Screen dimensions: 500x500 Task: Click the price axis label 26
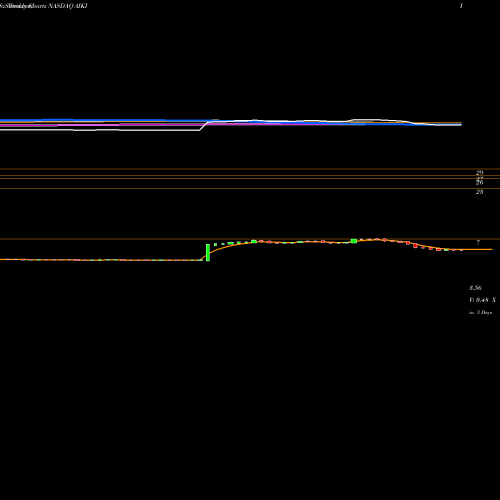479,183
